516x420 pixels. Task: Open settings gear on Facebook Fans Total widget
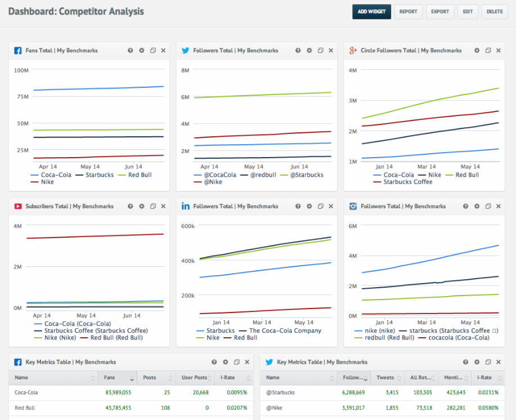coord(141,50)
